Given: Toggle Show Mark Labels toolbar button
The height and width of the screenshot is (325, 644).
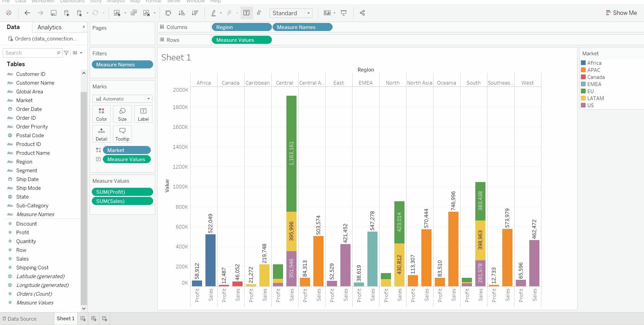Looking at the screenshot, I should tap(247, 13).
